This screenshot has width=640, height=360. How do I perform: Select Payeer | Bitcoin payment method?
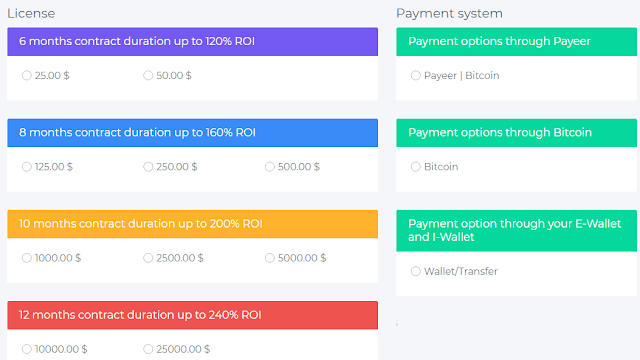tap(416, 76)
